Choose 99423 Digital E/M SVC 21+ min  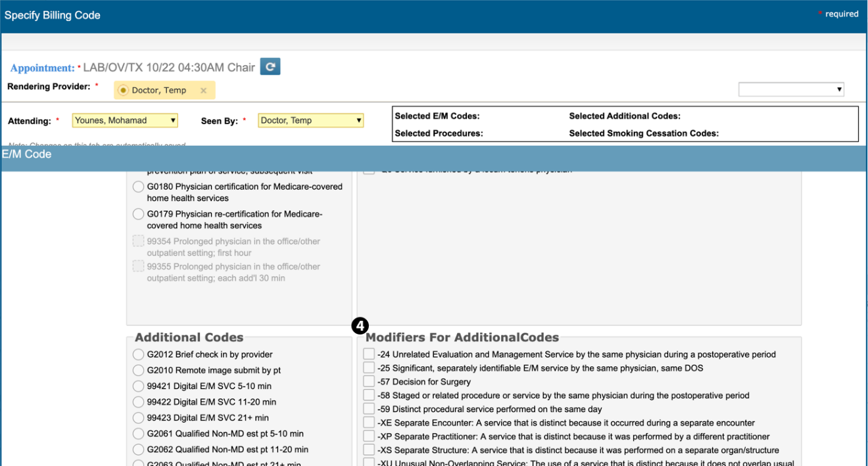138,417
